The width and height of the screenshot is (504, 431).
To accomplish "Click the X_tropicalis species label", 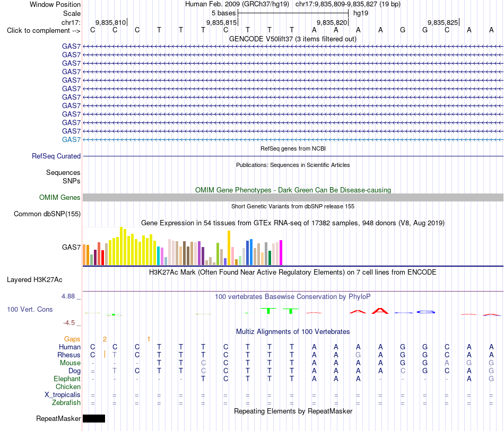I will tap(63, 395).
